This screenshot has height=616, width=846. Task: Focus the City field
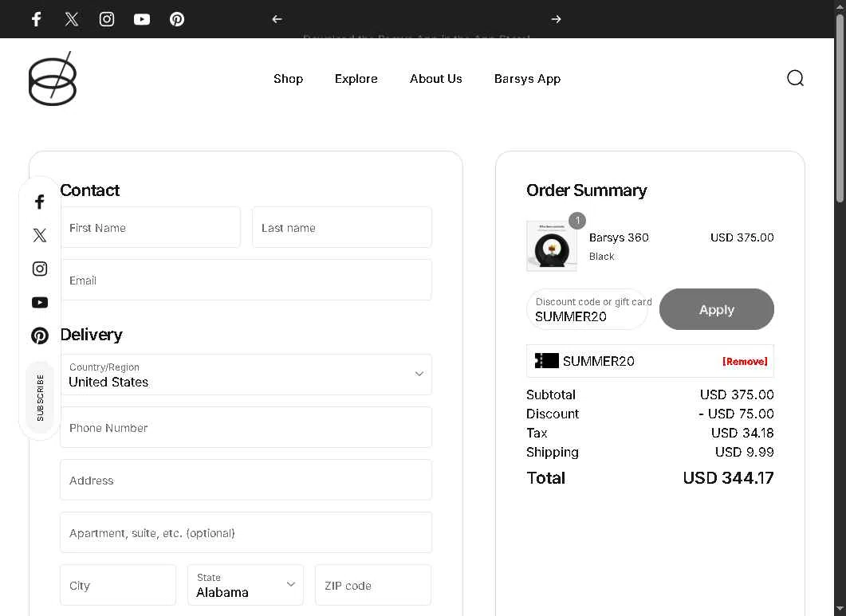(118, 585)
